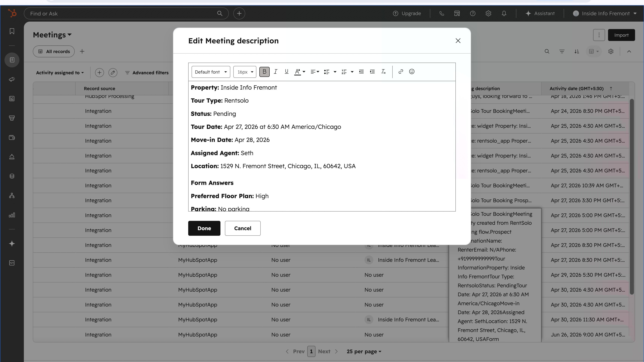Open the sales sidebar icon
The image size is (644, 362).
(x=12, y=118)
